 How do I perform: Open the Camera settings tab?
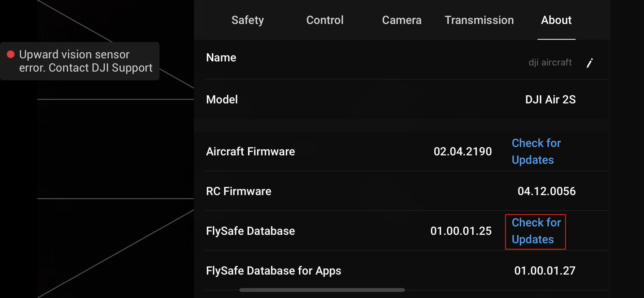tap(401, 20)
